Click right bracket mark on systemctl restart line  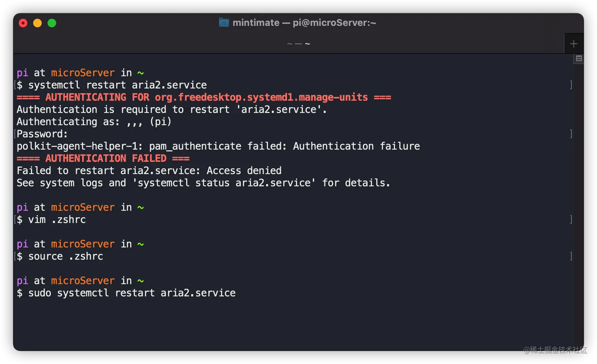coord(571,85)
